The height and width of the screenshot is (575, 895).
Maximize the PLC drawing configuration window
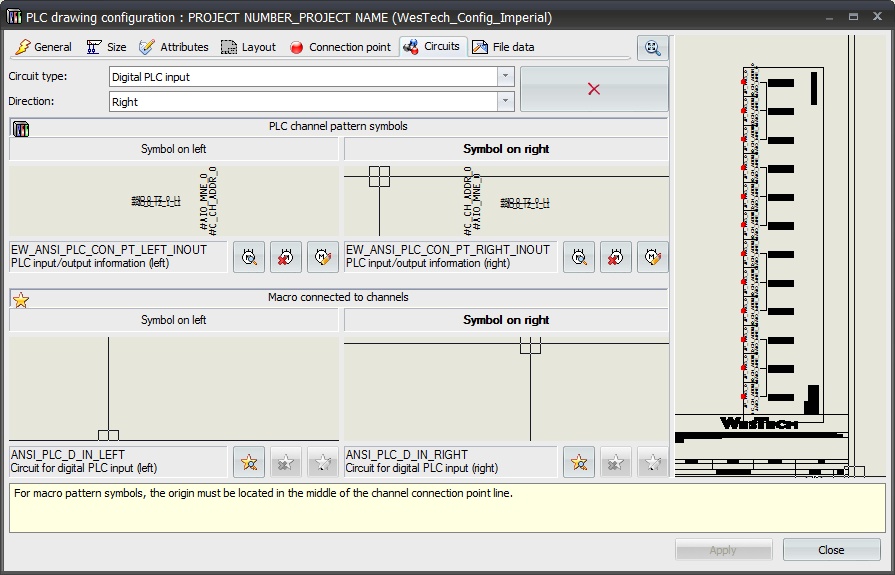(853, 17)
